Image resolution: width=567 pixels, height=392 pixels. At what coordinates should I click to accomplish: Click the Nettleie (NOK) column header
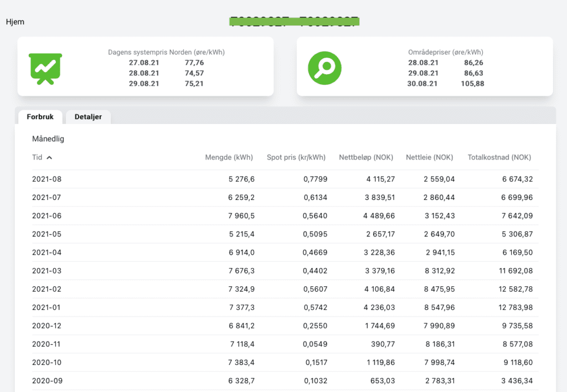[429, 157]
